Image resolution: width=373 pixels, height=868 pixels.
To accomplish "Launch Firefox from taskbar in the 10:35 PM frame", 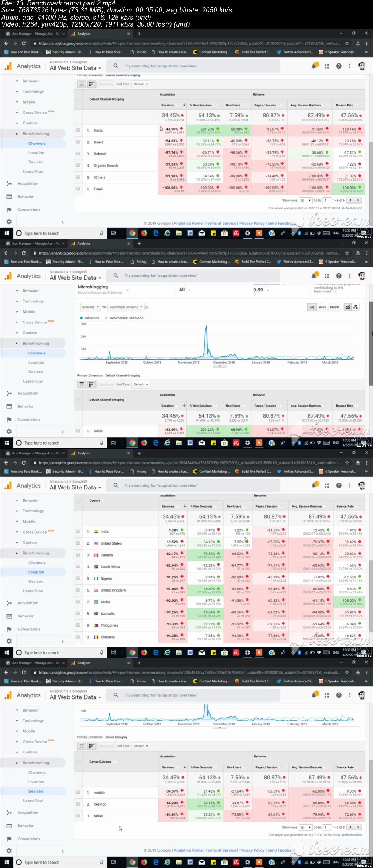I will tap(144, 233).
